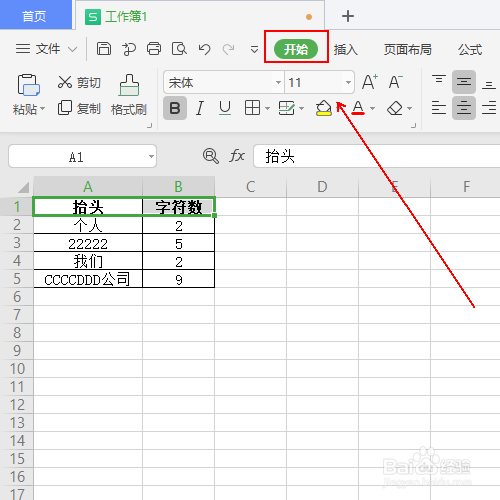This screenshot has height=500, width=500.
Task: Select column A header
Action: pyautogui.click(x=88, y=187)
